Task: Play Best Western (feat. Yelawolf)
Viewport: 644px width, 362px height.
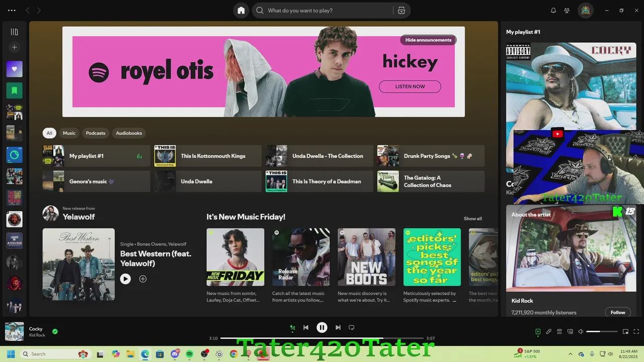Action: point(125,279)
